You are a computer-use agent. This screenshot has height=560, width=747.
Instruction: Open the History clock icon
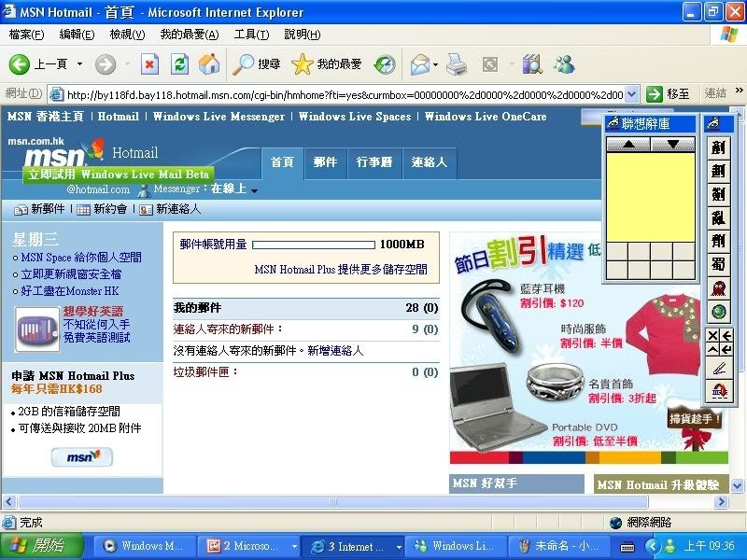[x=385, y=64]
